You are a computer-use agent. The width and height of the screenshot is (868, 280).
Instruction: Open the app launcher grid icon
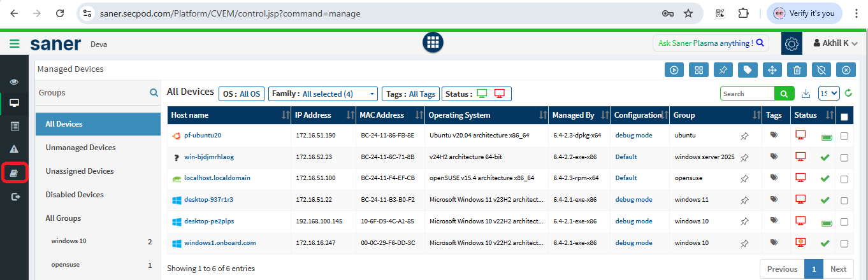[433, 43]
